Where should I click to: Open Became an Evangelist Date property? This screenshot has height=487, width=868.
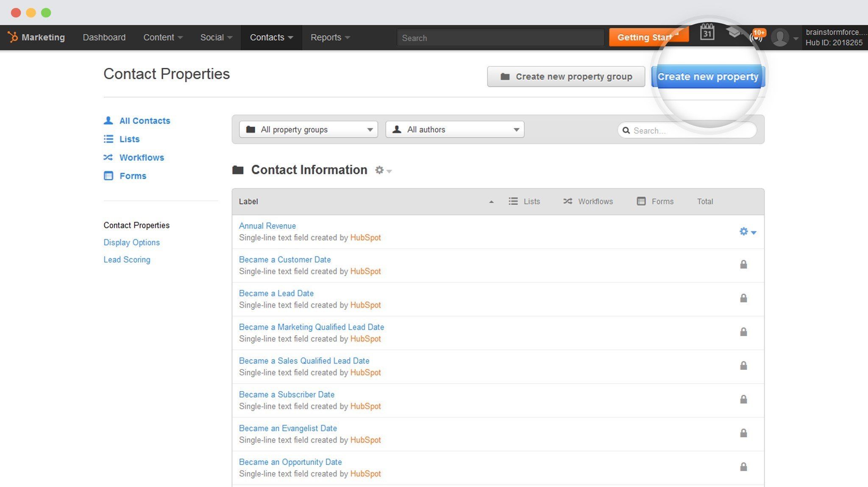[288, 428]
